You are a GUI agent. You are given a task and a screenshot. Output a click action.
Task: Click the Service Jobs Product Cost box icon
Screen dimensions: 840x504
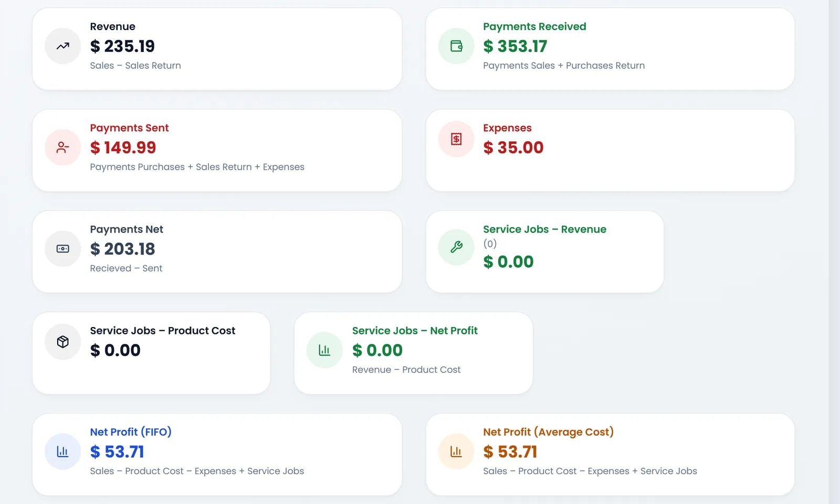point(63,342)
